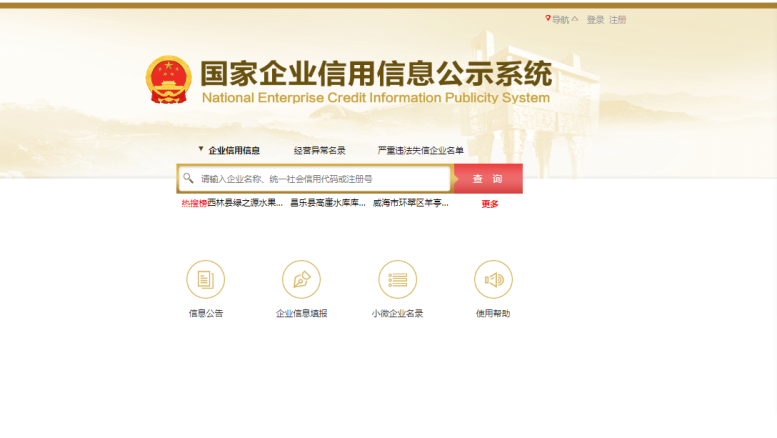This screenshot has width=777, height=438.
Task: Open the 登录 login link
Action: pyautogui.click(x=595, y=20)
